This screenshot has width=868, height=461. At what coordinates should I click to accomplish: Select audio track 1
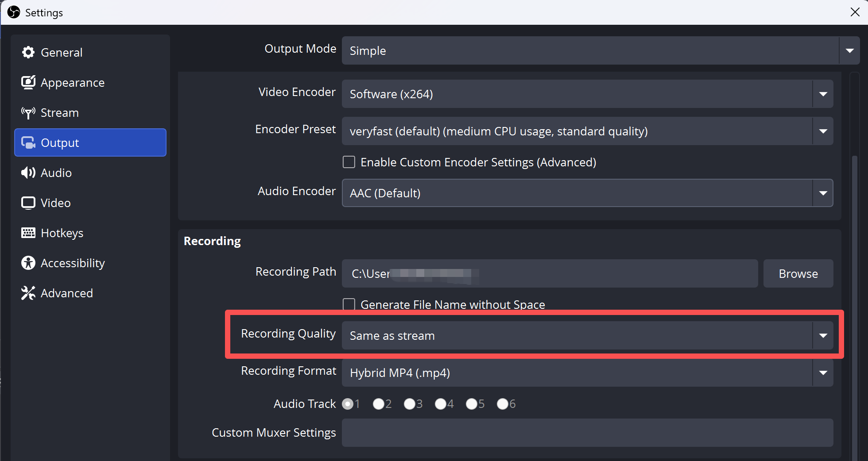[x=348, y=403]
